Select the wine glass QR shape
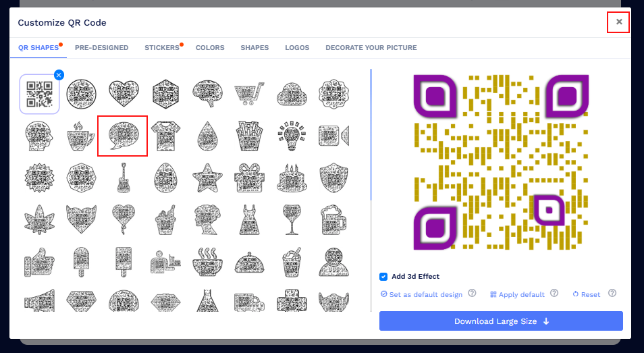The height and width of the screenshot is (353, 644). (x=292, y=220)
